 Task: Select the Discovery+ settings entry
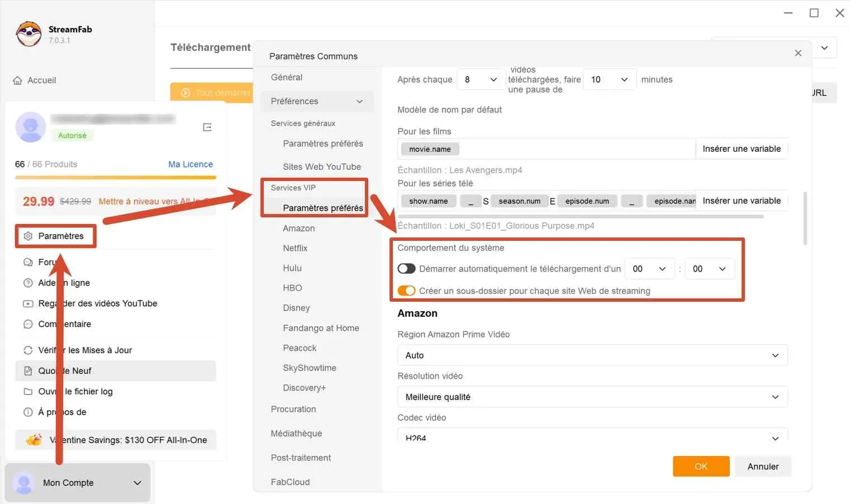[x=305, y=388]
